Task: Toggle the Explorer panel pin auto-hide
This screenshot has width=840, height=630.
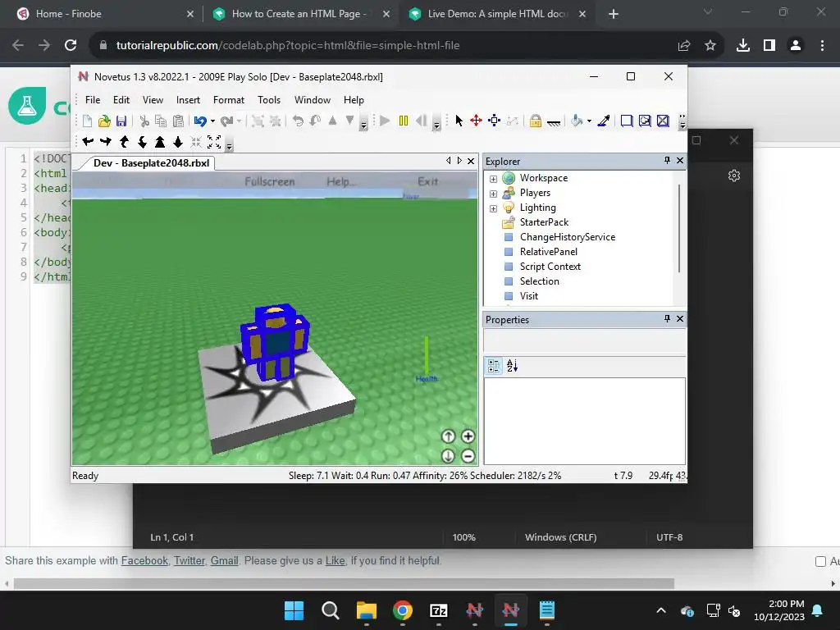Action: point(667,161)
